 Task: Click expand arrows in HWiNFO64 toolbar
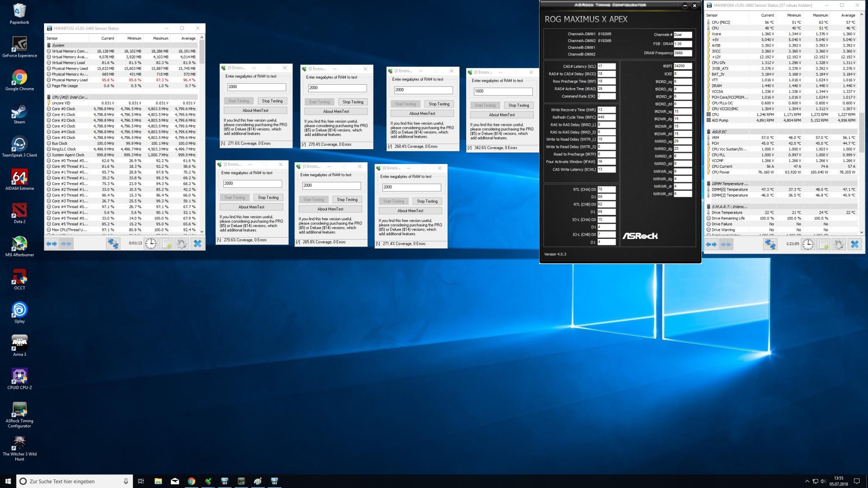coord(712,244)
